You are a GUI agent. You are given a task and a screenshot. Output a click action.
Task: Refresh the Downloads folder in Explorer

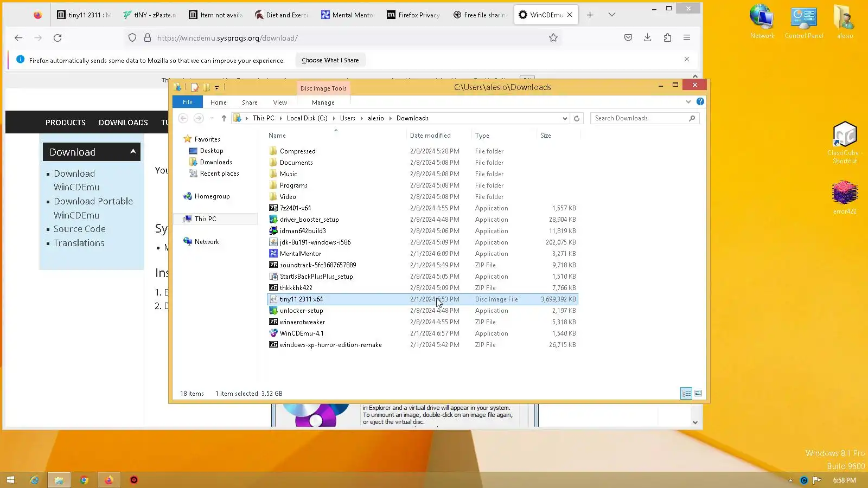577,118
